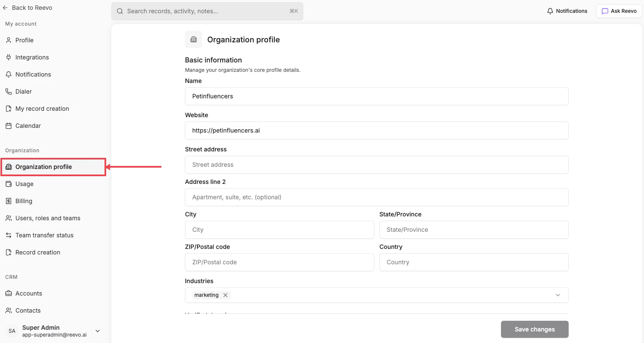The width and height of the screenshot is (644, 343).
Task: Click the chat bubble icon on Ask Reevo
Action: tap(605, 11)
